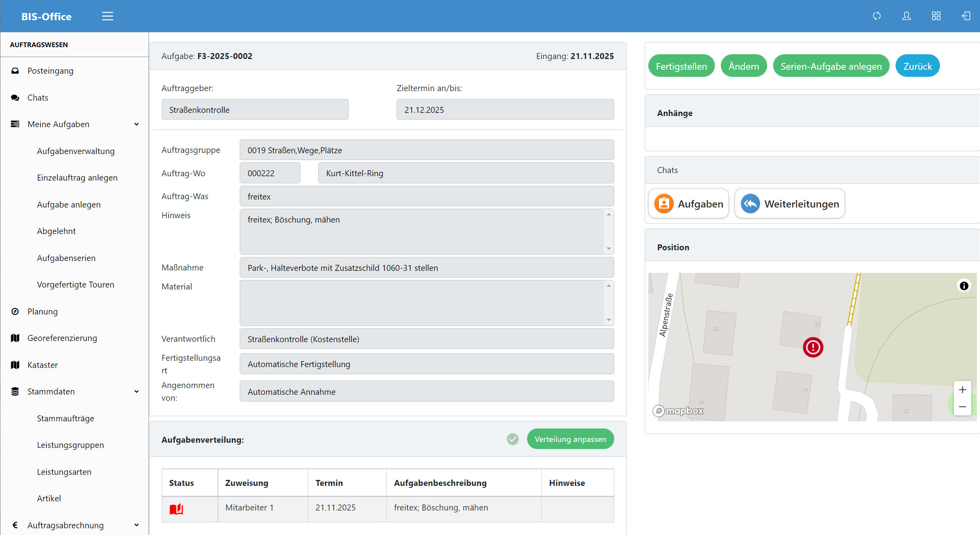
Task: Click the Automatische Fertigstellung field
Action: click(x=427, y=364)
